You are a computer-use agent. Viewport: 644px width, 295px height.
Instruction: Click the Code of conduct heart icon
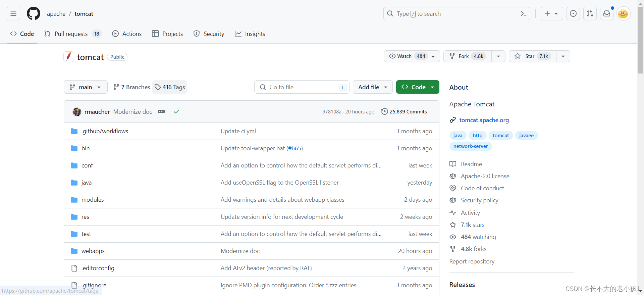coord(453,188)
